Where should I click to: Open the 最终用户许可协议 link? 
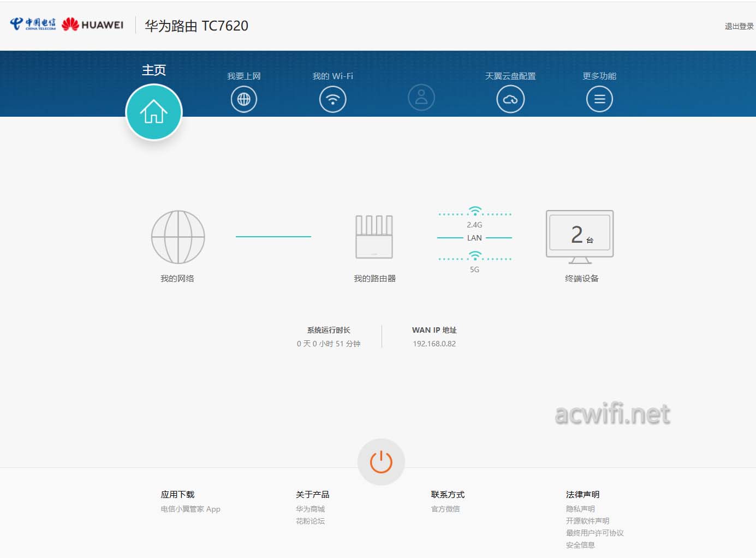[x=595, y=533]
